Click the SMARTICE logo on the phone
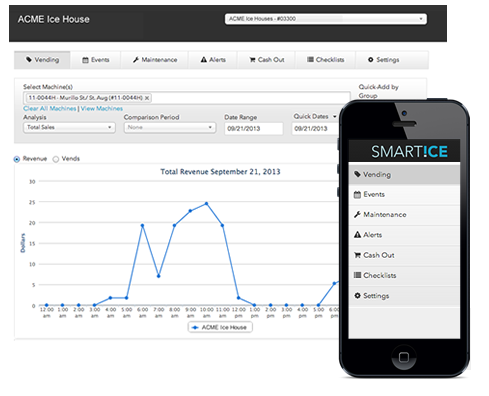Screen dimensions: 489x396 point(409,152)
